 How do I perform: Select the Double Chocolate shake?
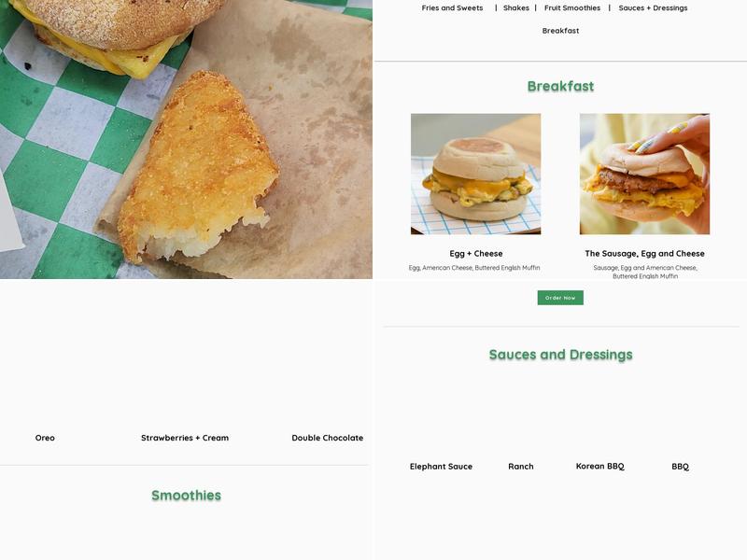328,438
